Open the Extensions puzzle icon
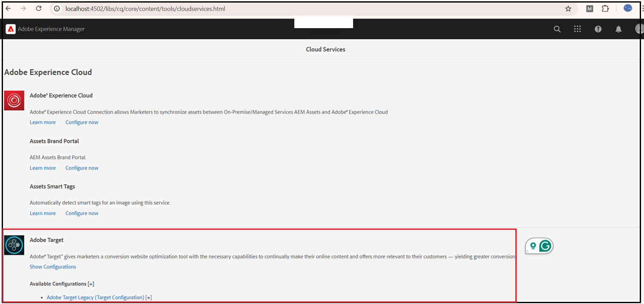 point(605,9)
